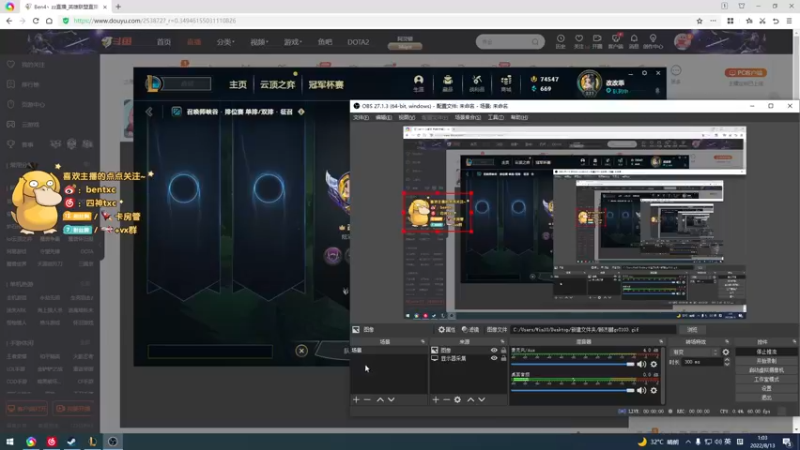Step the transition duration 300 ms spinner
This screenshot has width=800, height=450.
(x=727, y=362)
